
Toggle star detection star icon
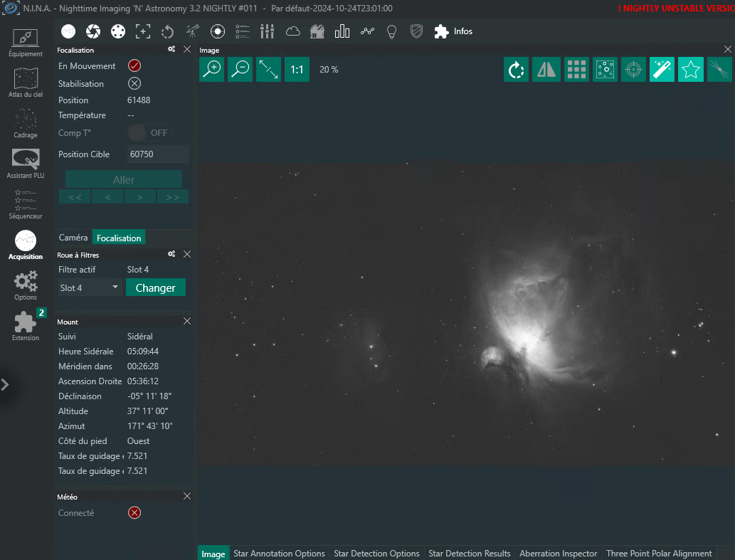point(690,69)
